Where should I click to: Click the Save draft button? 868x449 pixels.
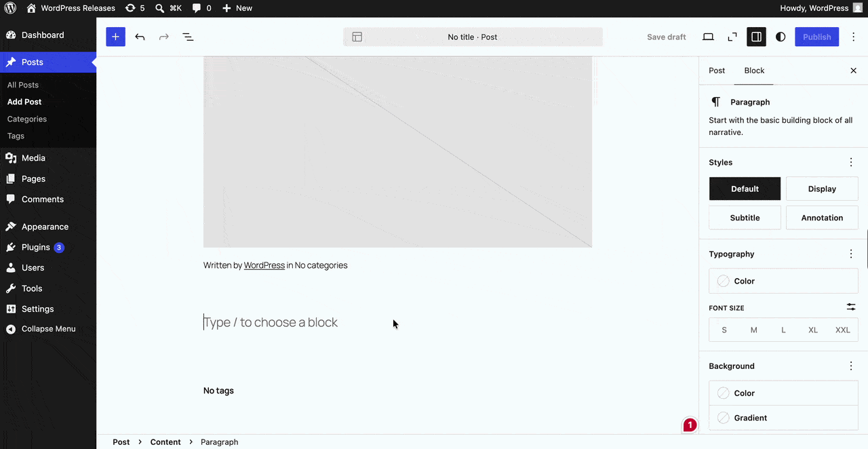click(667, 37)
